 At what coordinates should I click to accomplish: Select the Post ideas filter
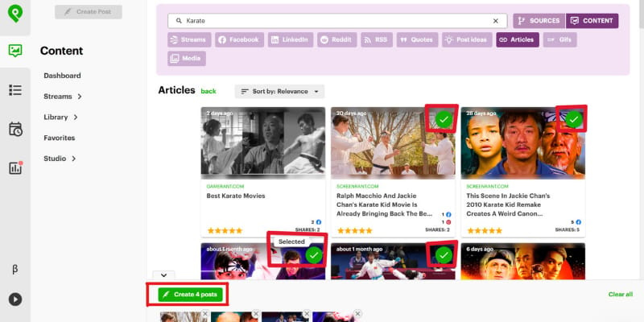(x=467, y=39)
